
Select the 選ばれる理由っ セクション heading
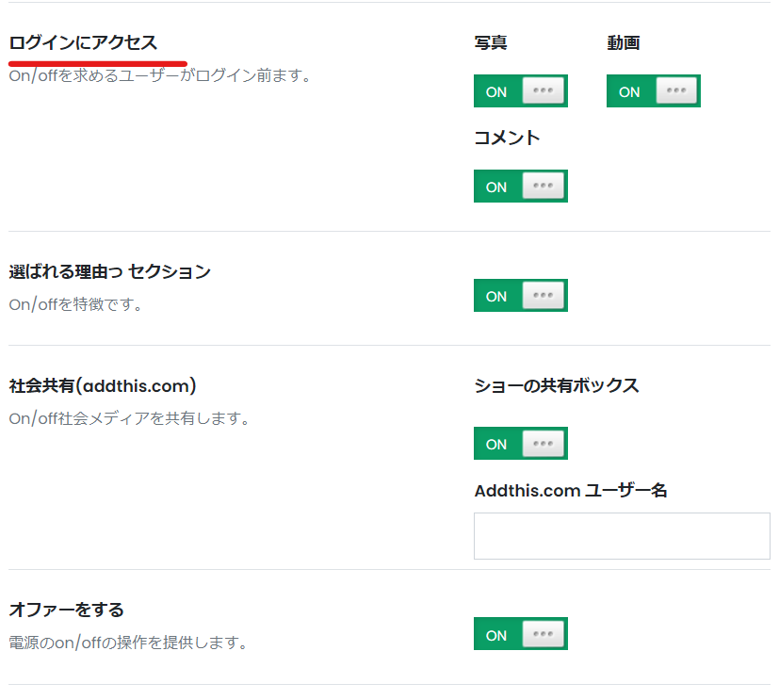(x=110, y=271)
